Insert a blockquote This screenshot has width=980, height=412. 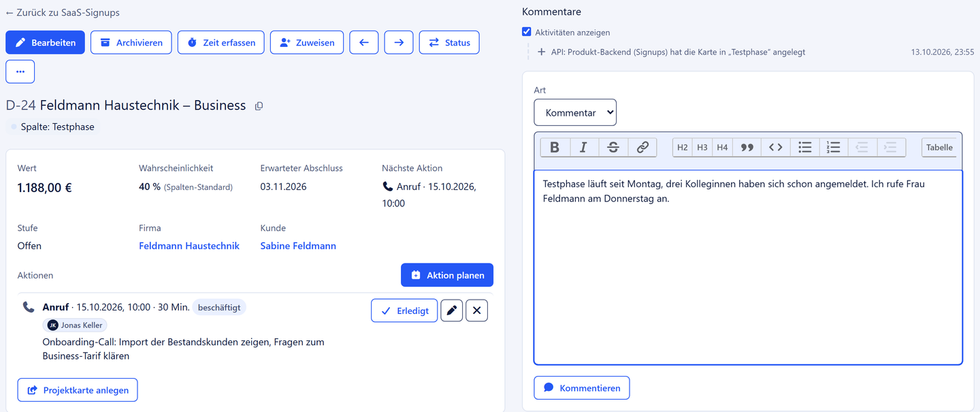[747, 147]
